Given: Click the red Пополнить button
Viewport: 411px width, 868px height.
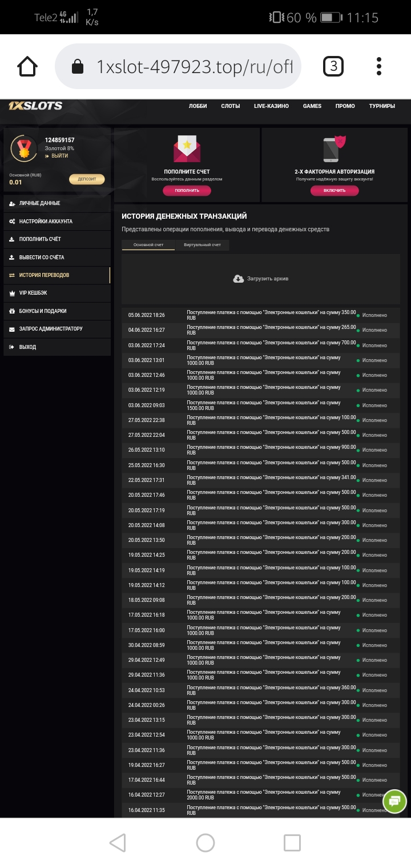Looking at the screenshot, I should pos(187,190).
